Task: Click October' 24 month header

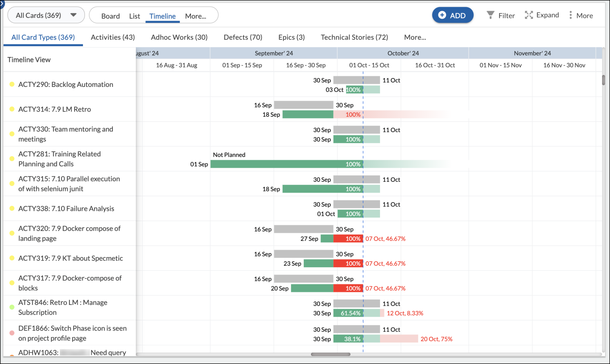Action: click(x=403, y=53)
